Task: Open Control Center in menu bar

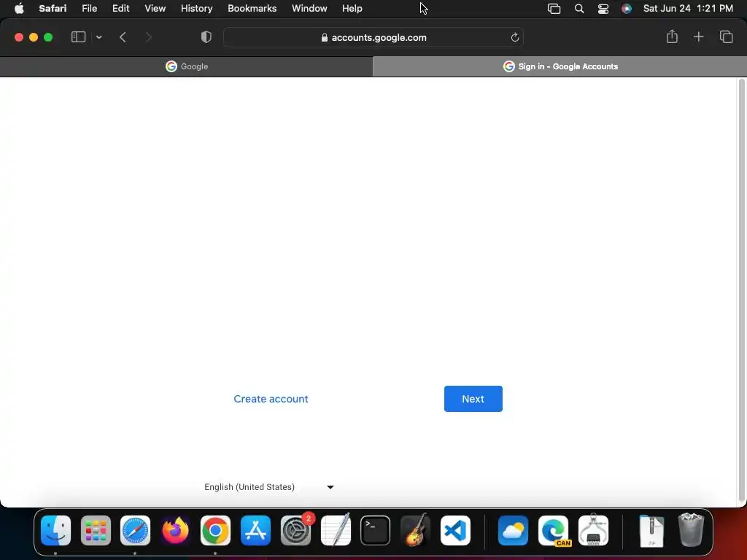Action: [x=603, y=9]
